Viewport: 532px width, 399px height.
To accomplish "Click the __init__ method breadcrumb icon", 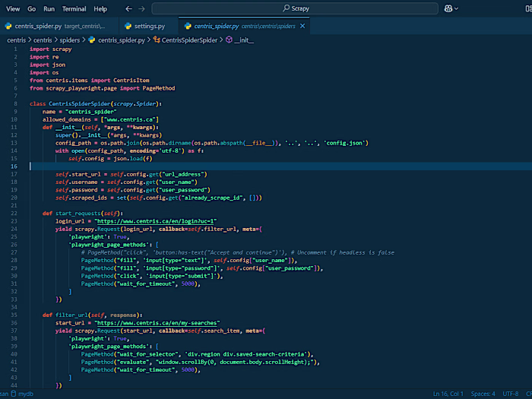I will pyautogui.click(x=230, y=40).
